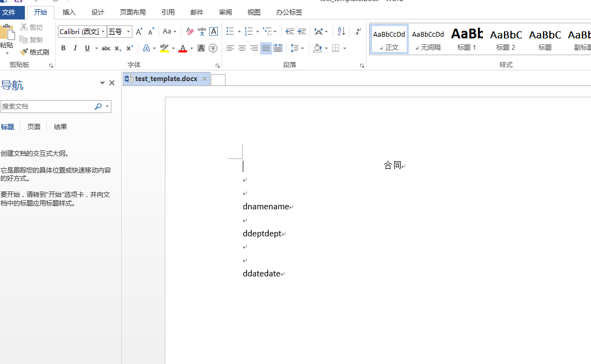Apply the 标题 1 style
Screen dimensions: 591x364
tap(467, 39)
